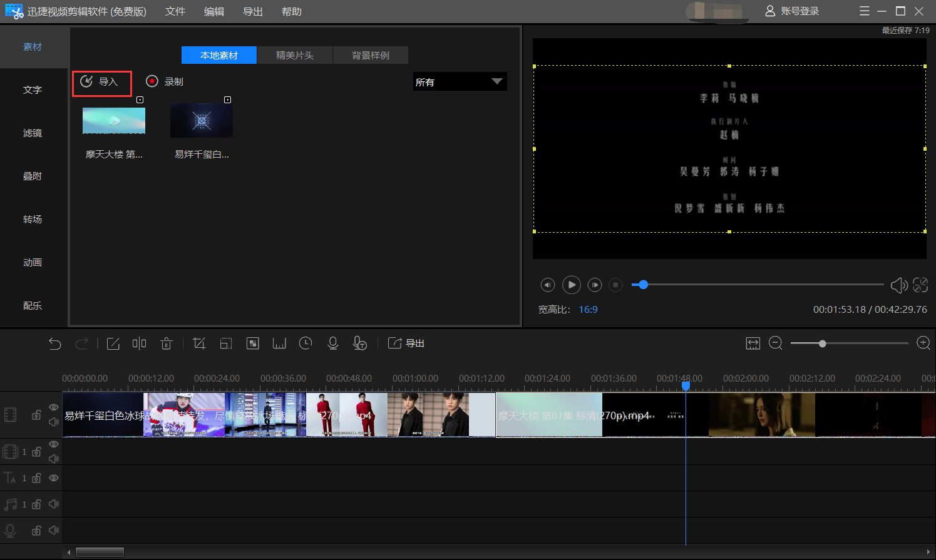Toggle lock on overlay video track 1
The image size is (936, 560).
pos(36,452)
